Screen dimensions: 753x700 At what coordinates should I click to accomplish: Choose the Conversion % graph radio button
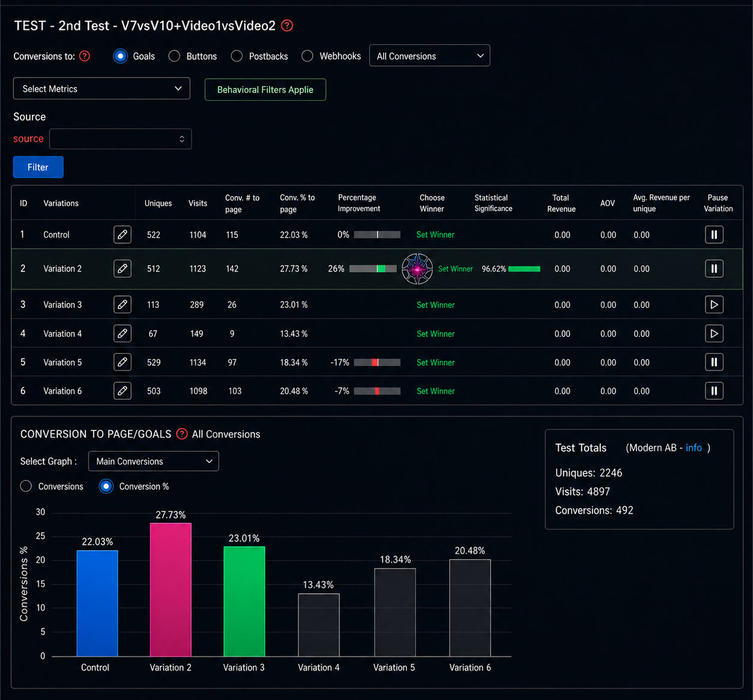106,486
